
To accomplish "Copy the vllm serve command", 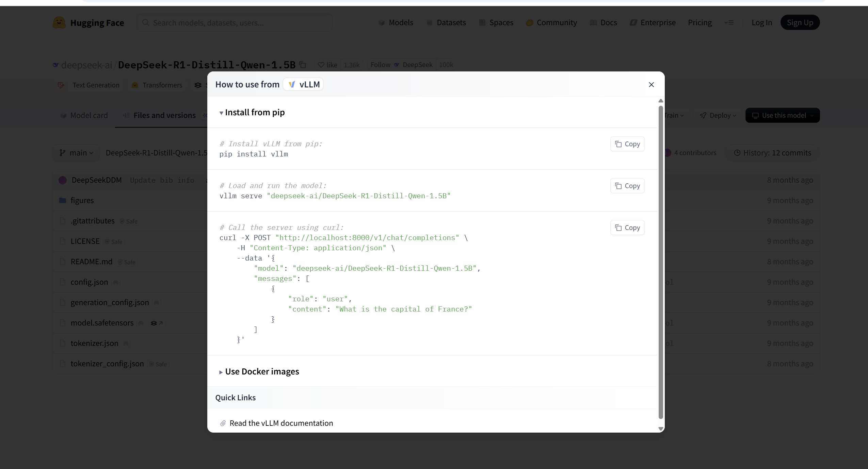I will 627,186.
